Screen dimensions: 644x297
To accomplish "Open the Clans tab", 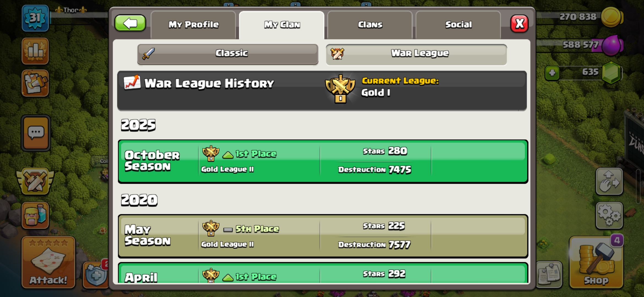I will tap(370, 25).
